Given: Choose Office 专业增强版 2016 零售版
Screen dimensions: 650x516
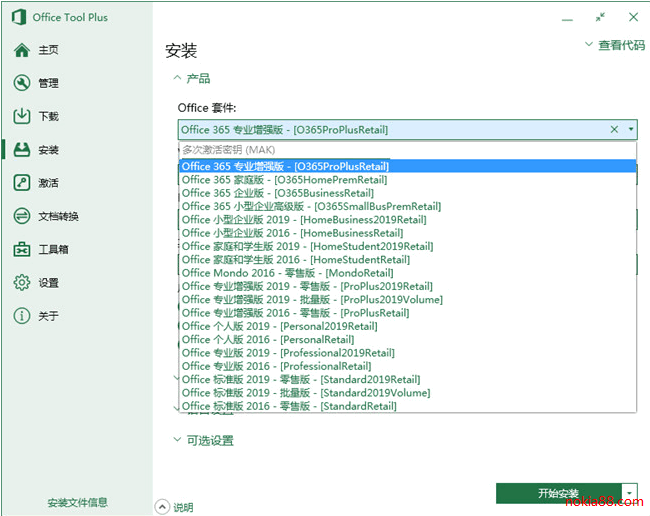Looking at the screenshot, I should tap(408, 313).
